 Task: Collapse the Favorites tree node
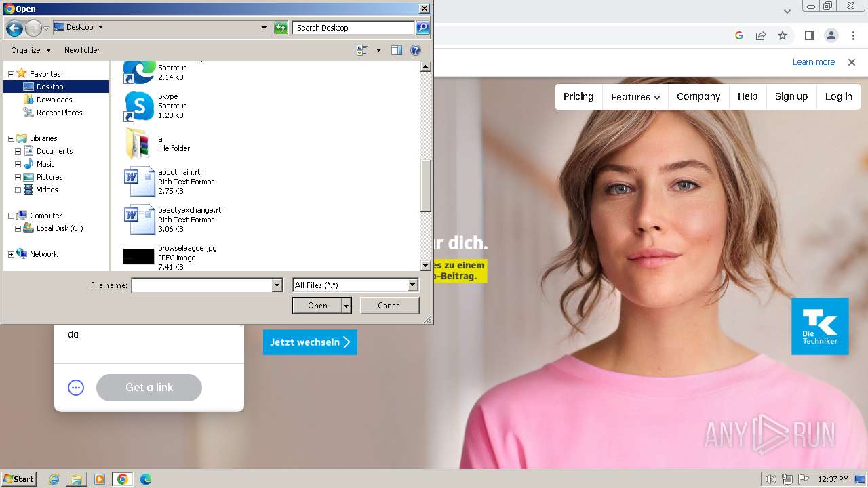(x=11, y=74)
